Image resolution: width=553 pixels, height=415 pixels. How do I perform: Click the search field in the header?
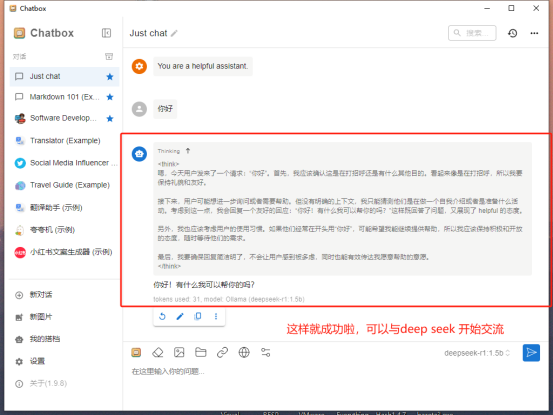tap(472, 33)
